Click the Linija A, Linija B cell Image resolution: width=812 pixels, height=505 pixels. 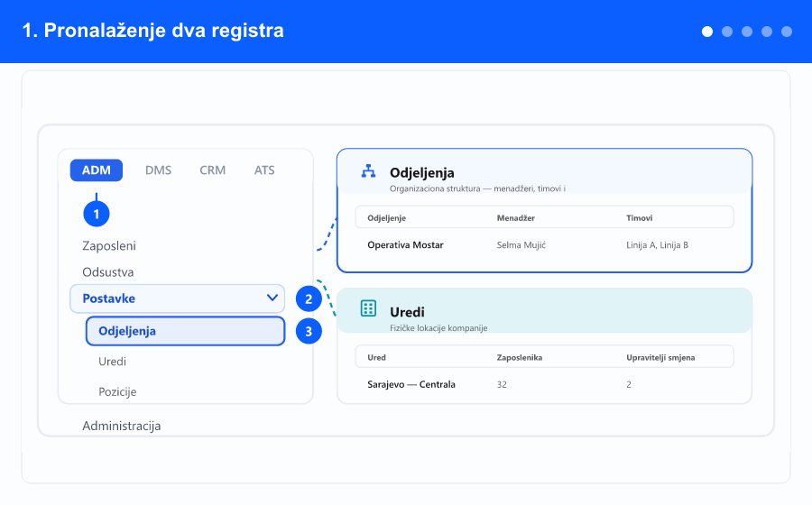click(657, 245)
